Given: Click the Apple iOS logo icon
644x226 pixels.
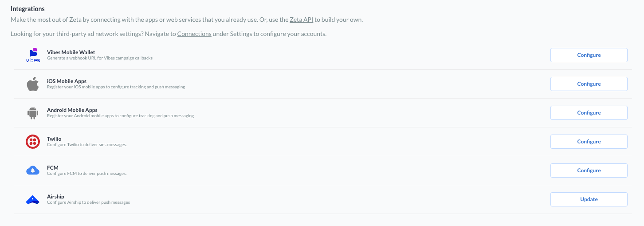Looking at the screenshot, I should click(x=33, y=84).
